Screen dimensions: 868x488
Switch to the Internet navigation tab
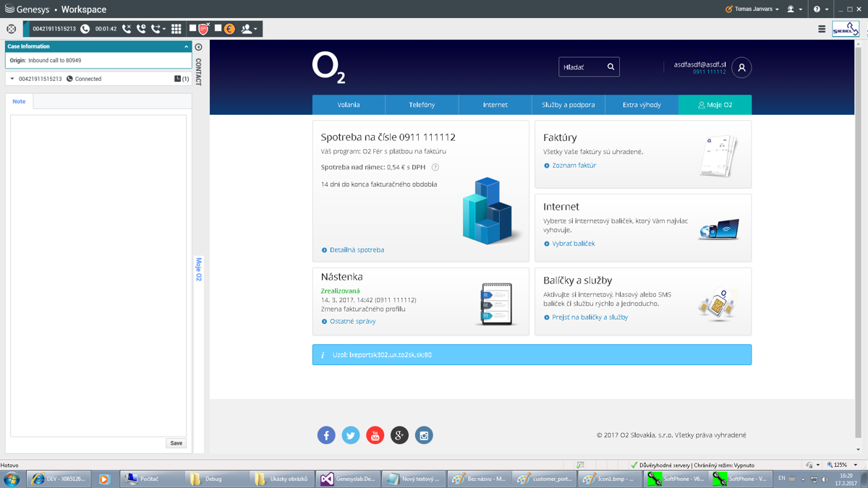(495, 105)
